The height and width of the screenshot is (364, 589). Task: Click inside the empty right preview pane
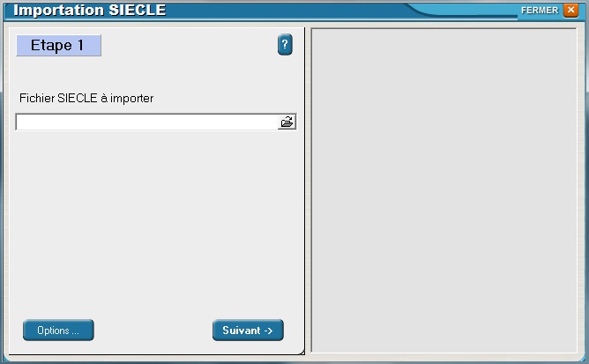click(444, 190)
